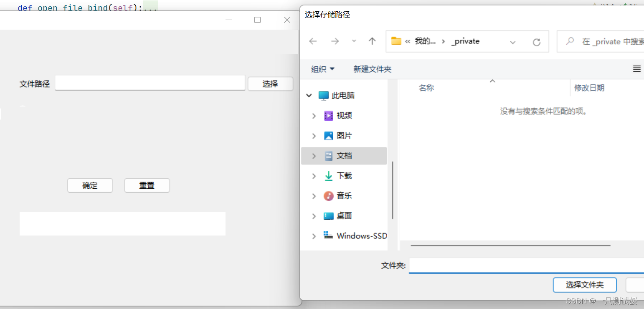Screen dimensions: 644x309
Task: Click the search magnifier in search box
Action: [x=570, y=41]
